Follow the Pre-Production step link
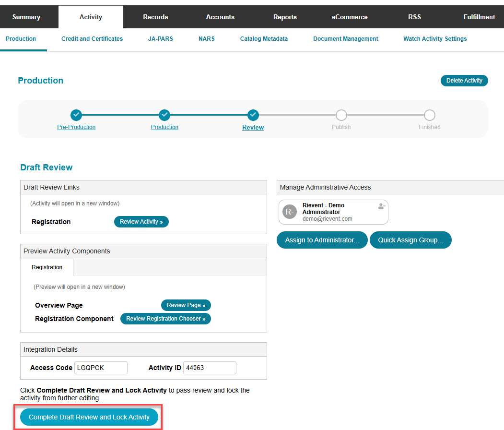The width and height of the screenshot is (504, 430). [76, 127]
